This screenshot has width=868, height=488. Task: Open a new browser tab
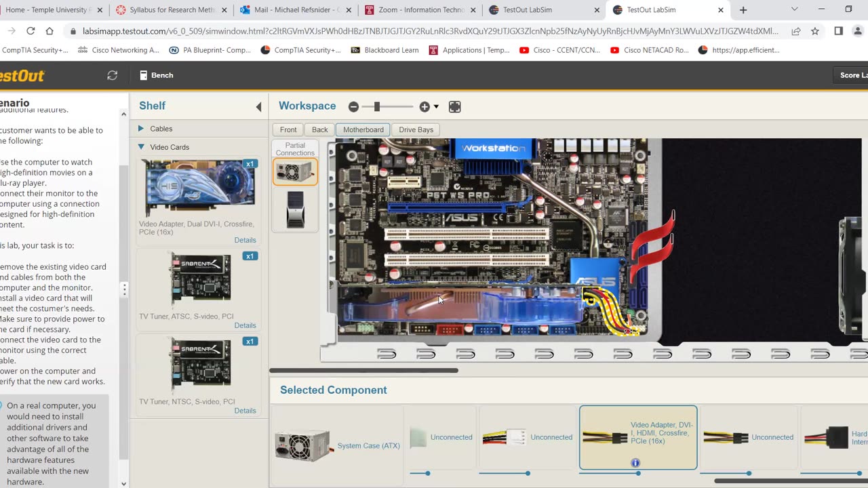coord(743,10)
